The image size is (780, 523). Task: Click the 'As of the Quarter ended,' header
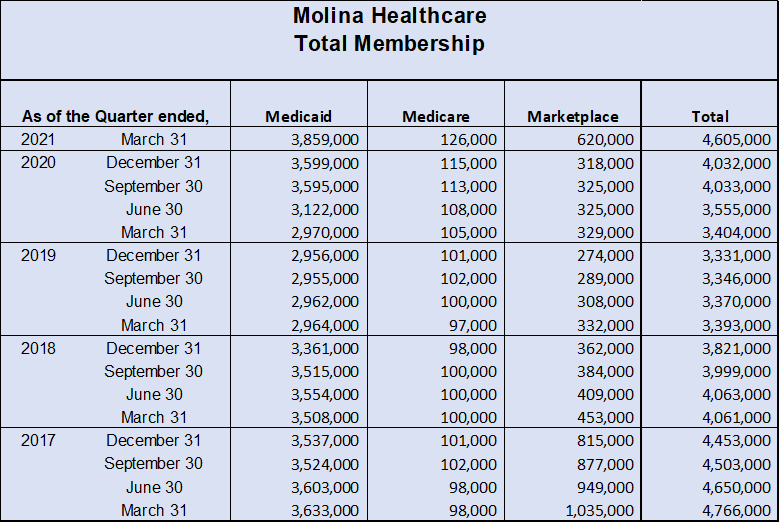(x=115, y=116)
